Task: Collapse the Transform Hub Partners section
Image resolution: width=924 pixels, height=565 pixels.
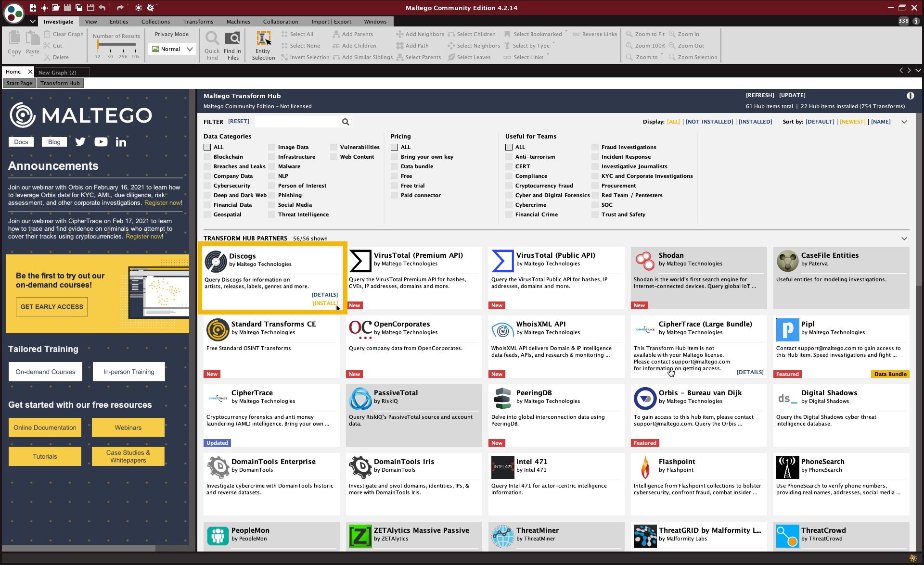Action: coord(904,239)
